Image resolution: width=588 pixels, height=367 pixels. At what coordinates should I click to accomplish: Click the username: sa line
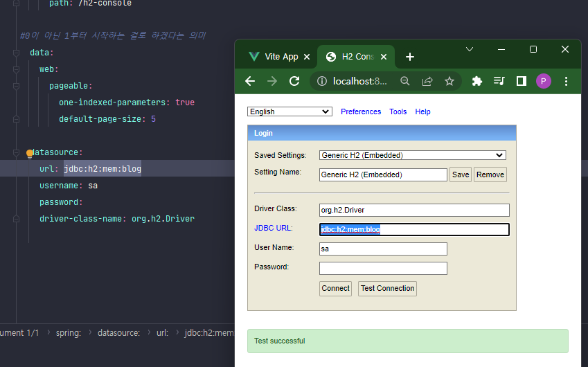[x=69, y=186]
